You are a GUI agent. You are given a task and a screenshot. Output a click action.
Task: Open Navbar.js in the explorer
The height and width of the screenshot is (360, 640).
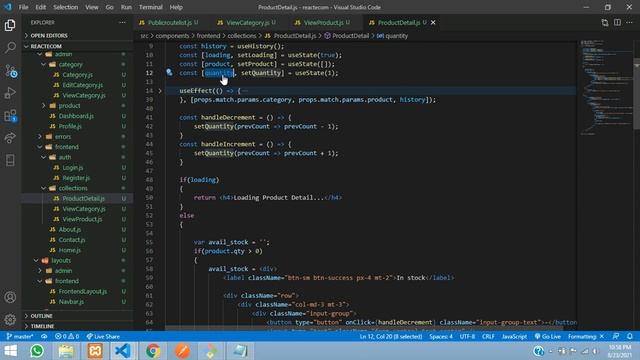[x=71, y=302]
